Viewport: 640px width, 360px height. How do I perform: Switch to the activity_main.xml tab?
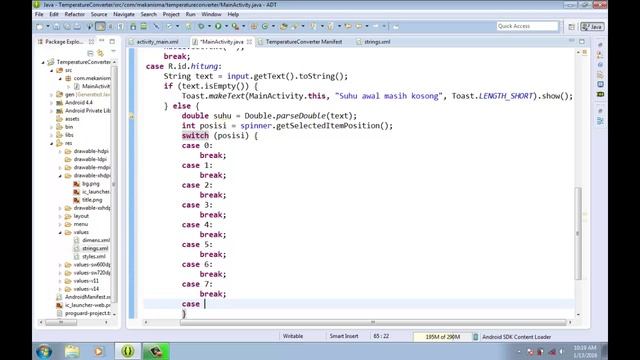click(157, 42)
